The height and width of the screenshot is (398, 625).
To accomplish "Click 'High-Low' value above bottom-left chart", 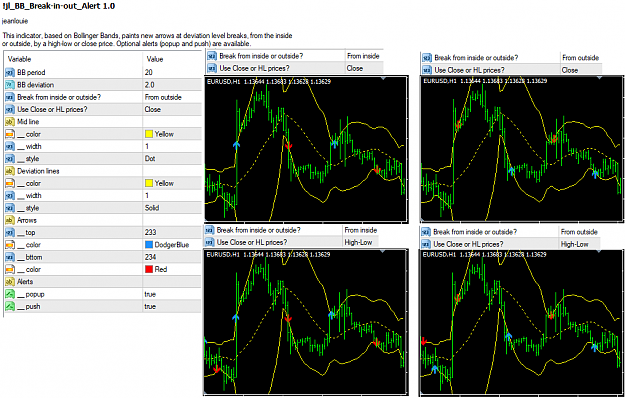I will tap(358, 242).
